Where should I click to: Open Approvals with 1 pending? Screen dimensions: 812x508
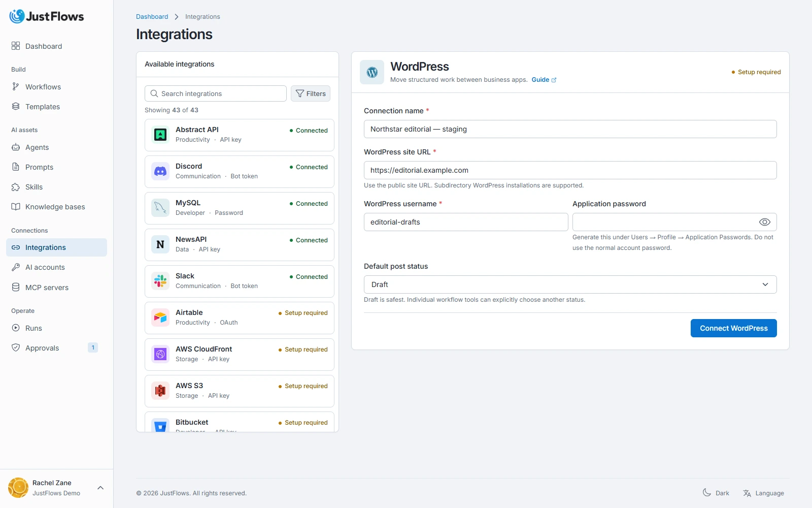click(56, 348)
